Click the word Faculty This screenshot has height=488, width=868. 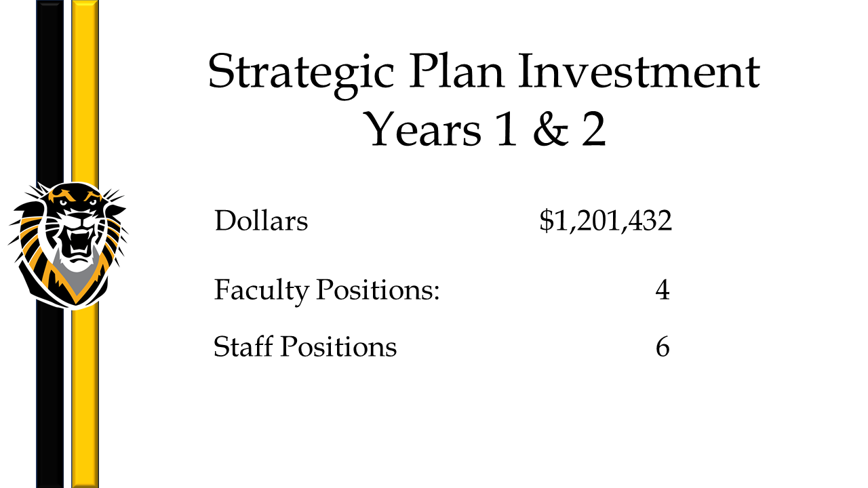(261, 291)
